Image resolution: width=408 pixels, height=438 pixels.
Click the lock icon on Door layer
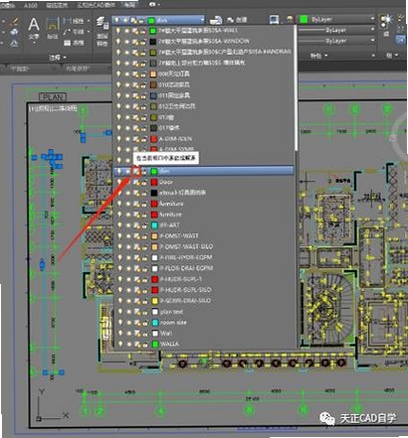point(143,182)
